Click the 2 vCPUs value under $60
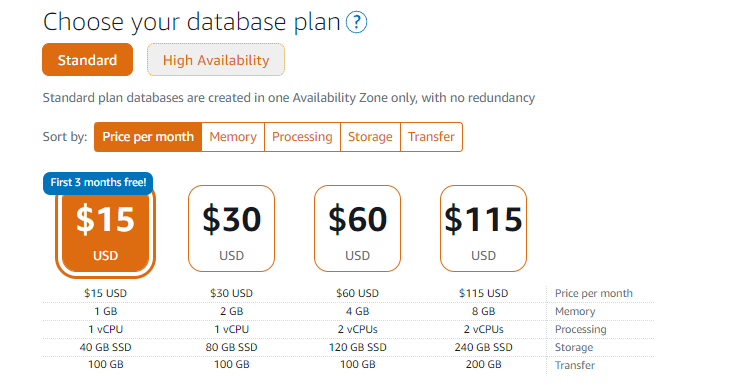Viewport: 743px width, 386px height. 357,329
